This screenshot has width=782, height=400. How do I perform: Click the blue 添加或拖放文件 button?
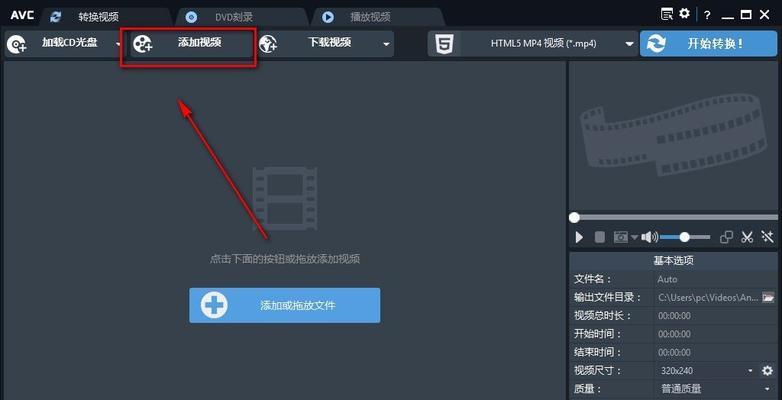284,305
